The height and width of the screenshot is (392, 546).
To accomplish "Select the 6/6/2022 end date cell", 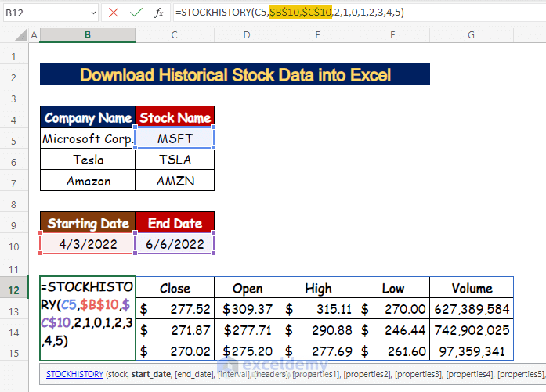I will pos(175,243).
